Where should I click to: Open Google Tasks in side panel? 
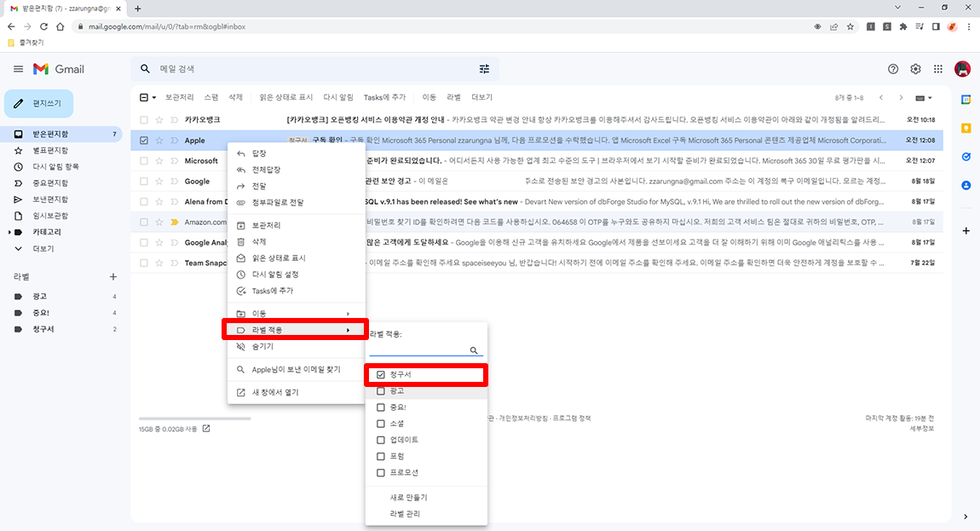pyautogui.click(x=966, y=157)
